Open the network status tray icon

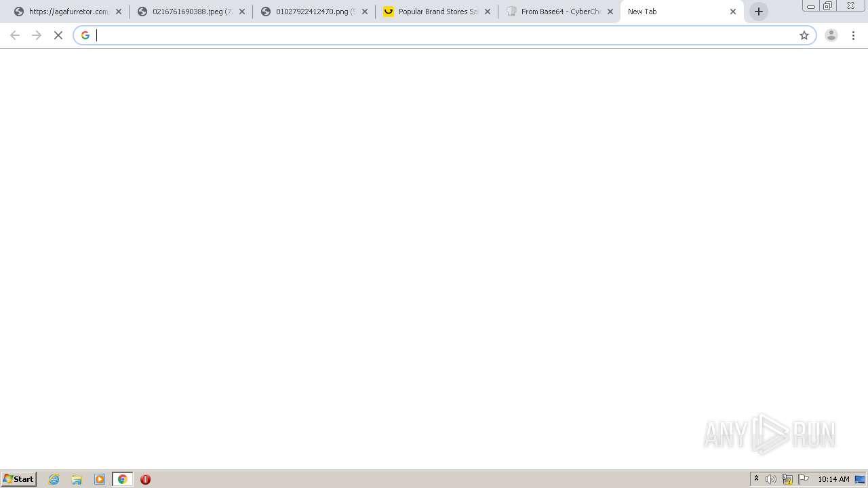coord(787,479)
